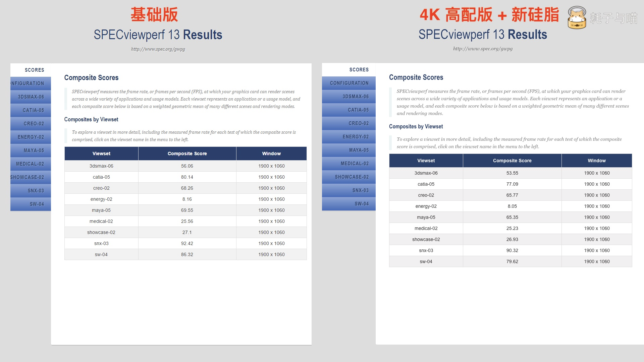Click left Composites by Viewset heading
Screen dimensions: 644x362
(91, 119)
